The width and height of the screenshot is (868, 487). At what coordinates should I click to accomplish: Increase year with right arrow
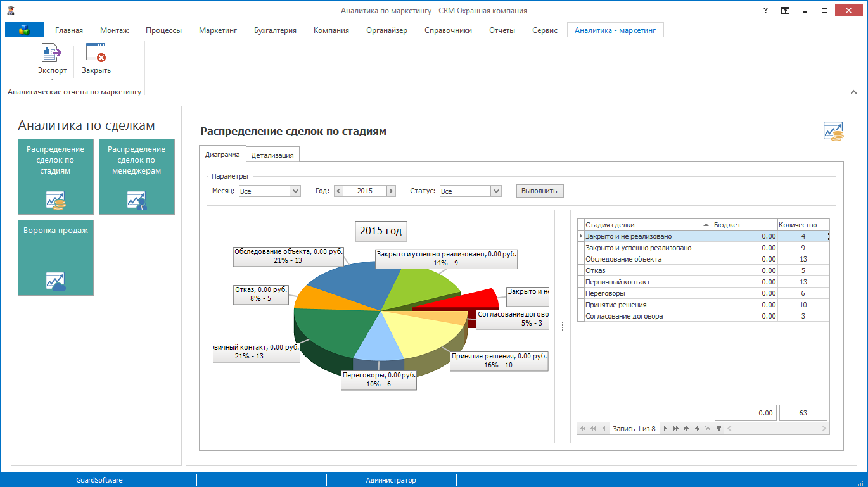(x=391, y=191)
